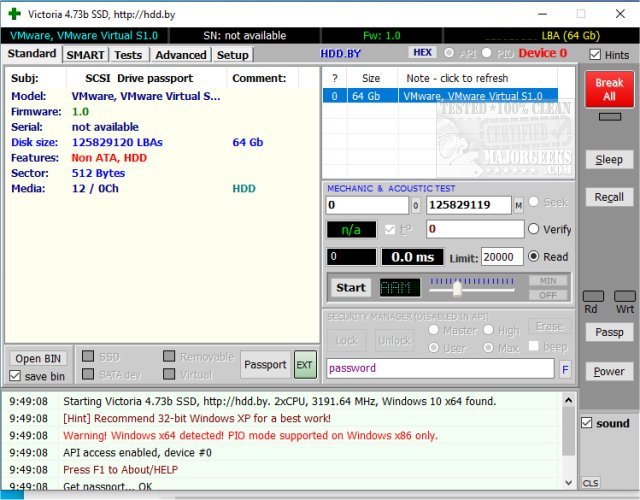Select the Standard tab

point(32,54)
